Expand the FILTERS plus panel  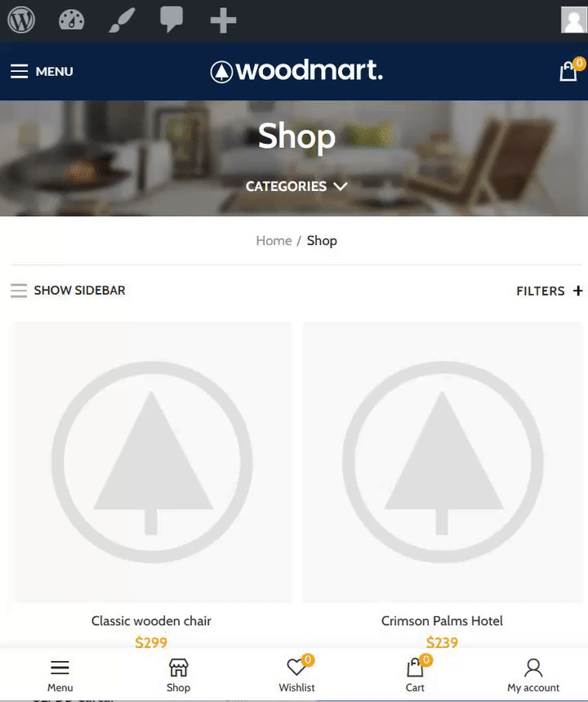[549, 291]
